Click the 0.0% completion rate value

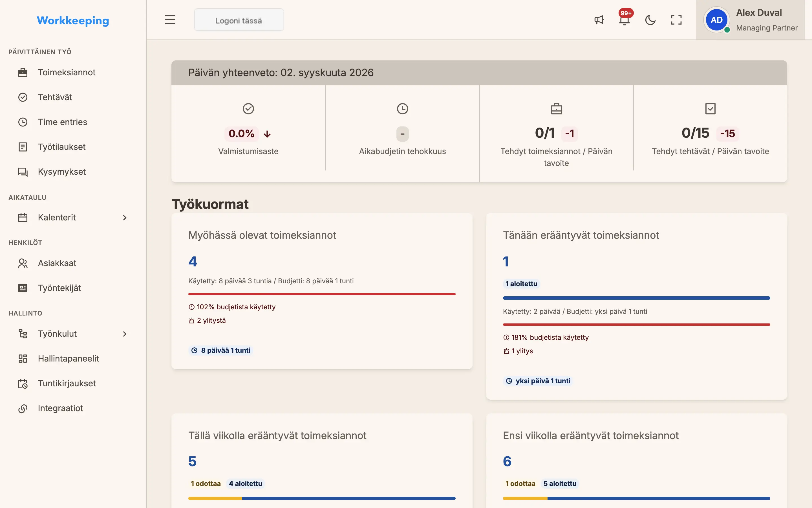[241, 134]
